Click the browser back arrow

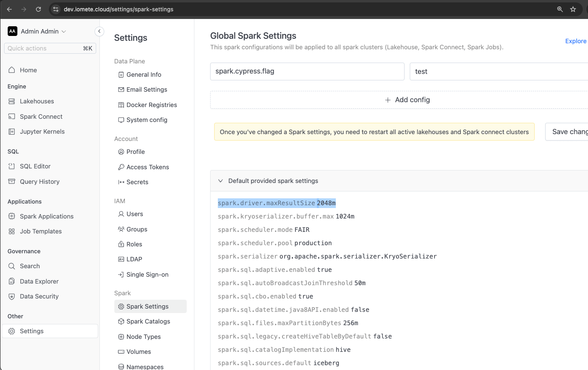point(9,9)
